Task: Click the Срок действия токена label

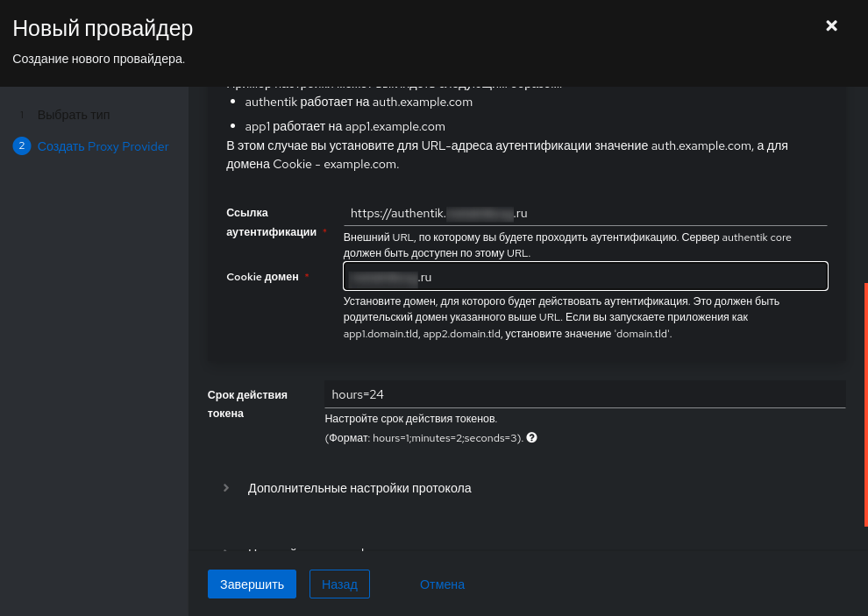Action: click(247, 404)
